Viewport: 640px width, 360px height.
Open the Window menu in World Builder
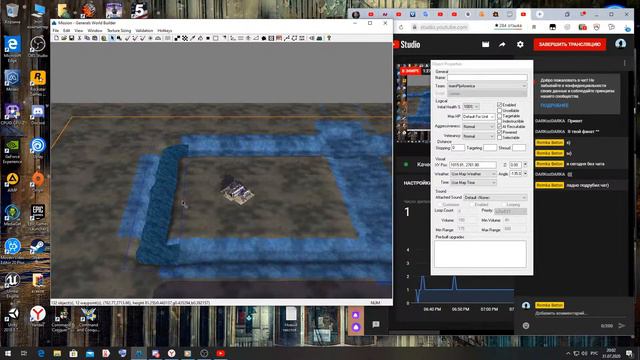[x=95, y=31]
